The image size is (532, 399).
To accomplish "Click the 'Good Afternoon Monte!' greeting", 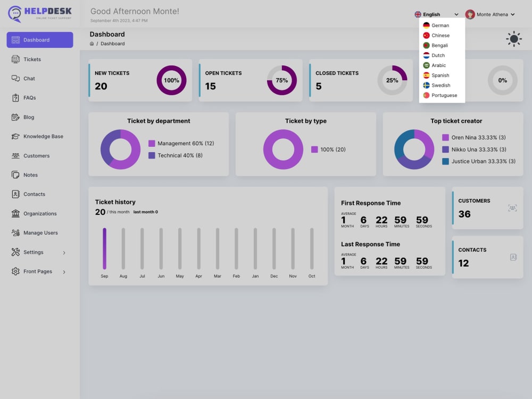I will coord(135,11).
